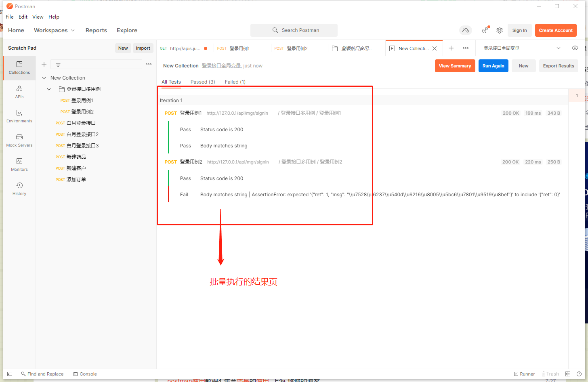The width and height of the screenshot is (588, 382).
Task: Close the New Collection runner tab
Action: (435, 48)
